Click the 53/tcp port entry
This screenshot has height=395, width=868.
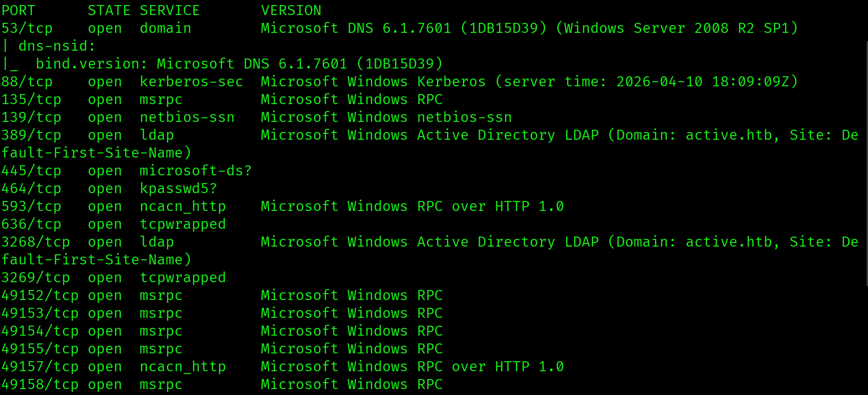point(27,28)
